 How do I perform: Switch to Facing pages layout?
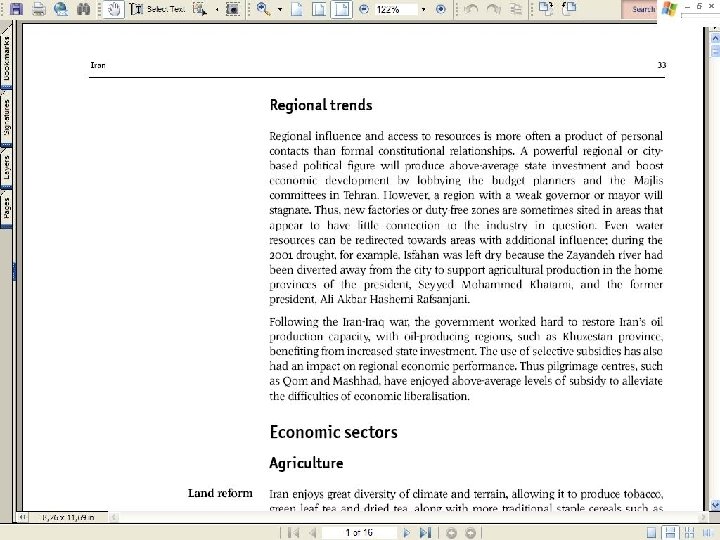(x=708, y=533)
